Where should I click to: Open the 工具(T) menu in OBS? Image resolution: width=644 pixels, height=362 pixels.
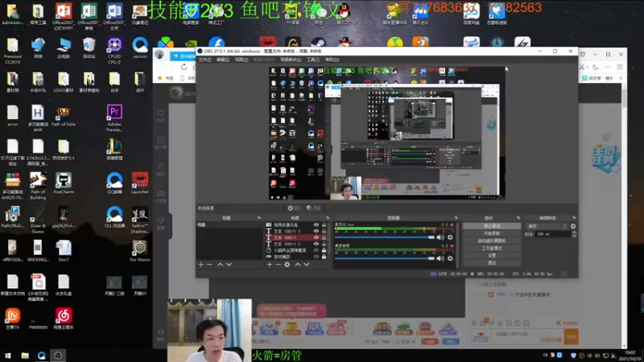[x=313, y=60]
